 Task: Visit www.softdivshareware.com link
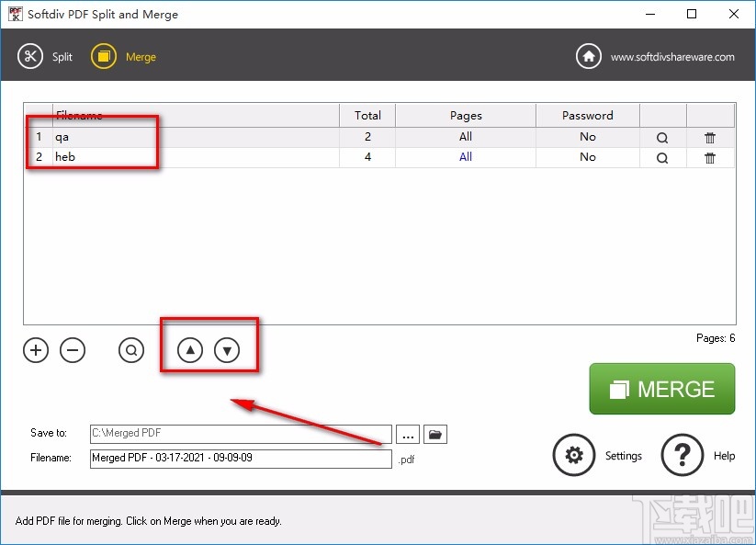(x=672, y=57)
